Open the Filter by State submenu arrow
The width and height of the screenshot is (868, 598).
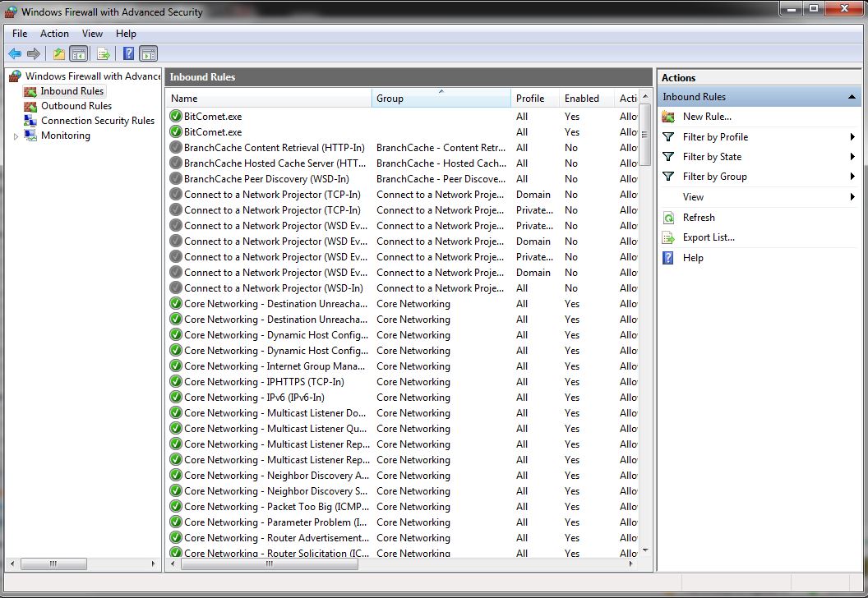(x=852, y=157)
